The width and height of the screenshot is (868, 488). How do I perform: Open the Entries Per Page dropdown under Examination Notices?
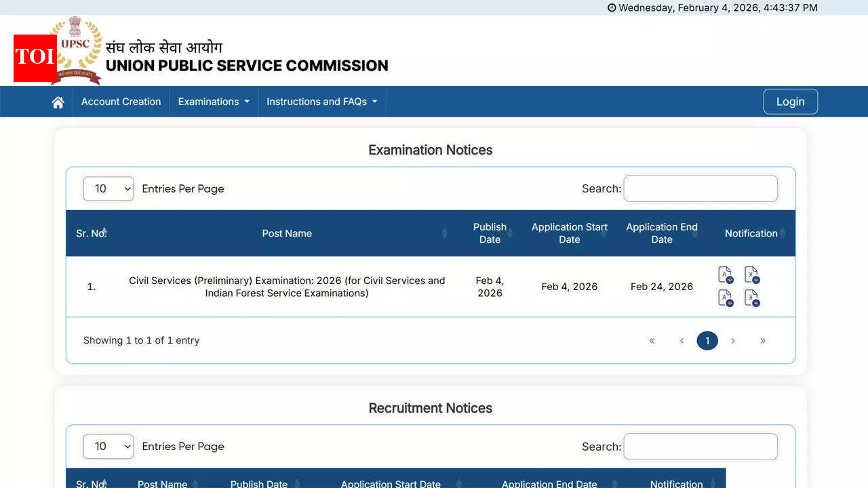[x=108, y=188]
